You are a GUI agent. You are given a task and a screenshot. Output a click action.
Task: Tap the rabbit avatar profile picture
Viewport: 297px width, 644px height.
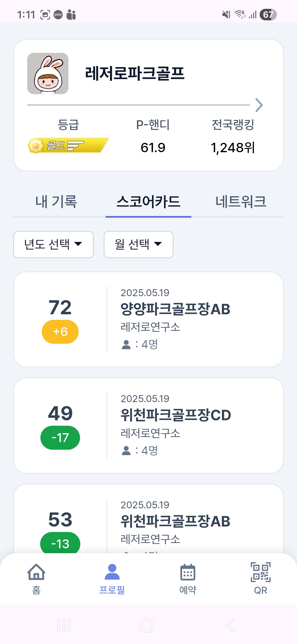tap(48, 73)
